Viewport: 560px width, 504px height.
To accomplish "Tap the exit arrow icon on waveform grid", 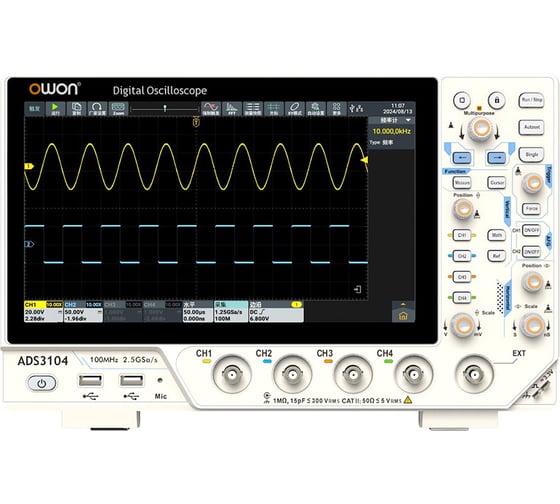I will coord(358,289).
